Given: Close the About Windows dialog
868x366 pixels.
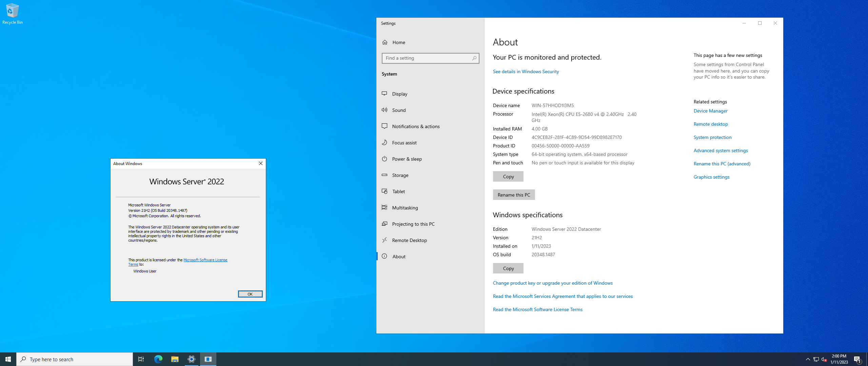Looking at the screenshot, I should pyautogui.click(x=261, y=163).
